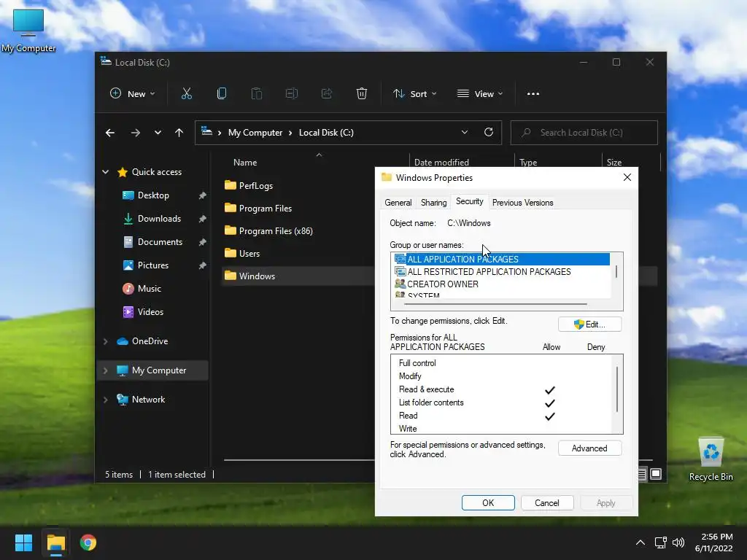This screenshot has width=747, height=560.
Task: Refresh the Local Disk (C:) view
Action: [x=488, y=133]
